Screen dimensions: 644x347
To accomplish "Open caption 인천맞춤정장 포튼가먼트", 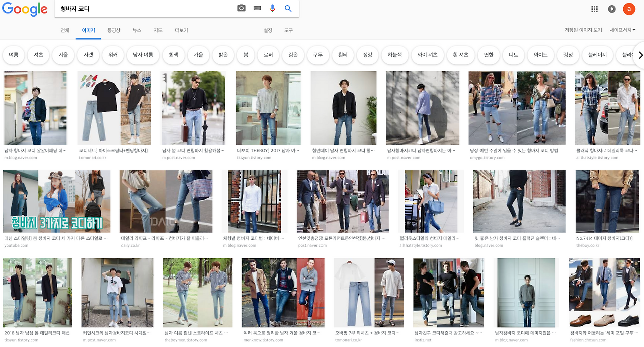I will (342, 238).
